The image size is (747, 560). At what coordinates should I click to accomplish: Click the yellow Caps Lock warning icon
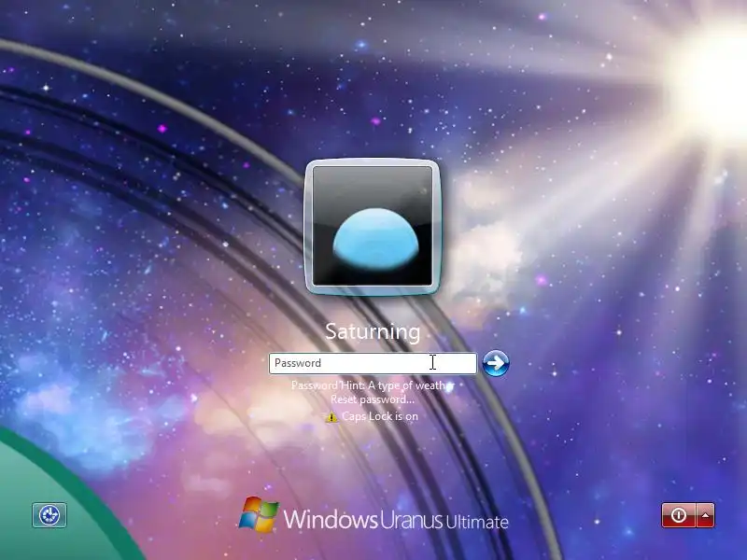pos(331,417)
